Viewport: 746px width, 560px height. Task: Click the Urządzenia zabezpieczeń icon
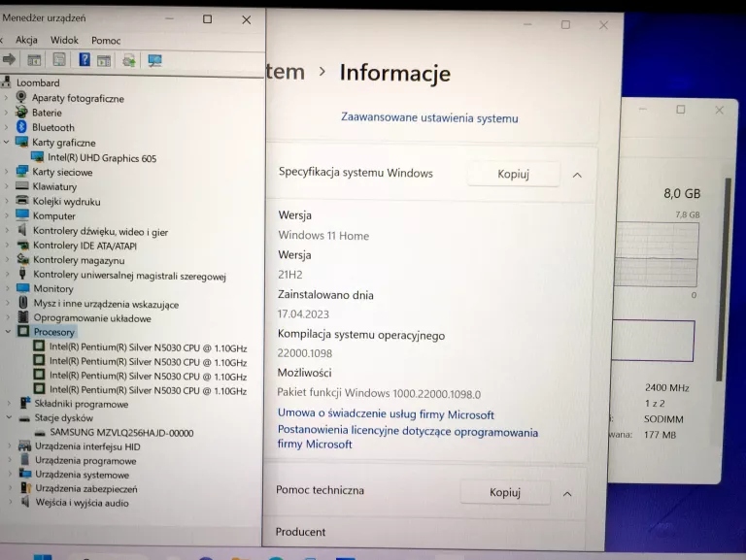coord(25,488)
